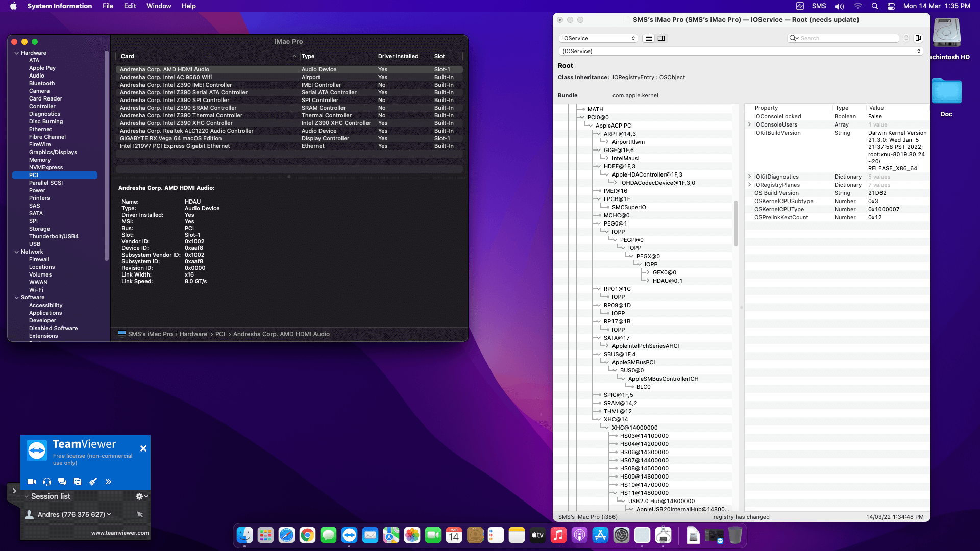Launch Google Chrome from the Dock
This screenshot has width=980, height=551.
pyautogui.click(x=307, y=535)
